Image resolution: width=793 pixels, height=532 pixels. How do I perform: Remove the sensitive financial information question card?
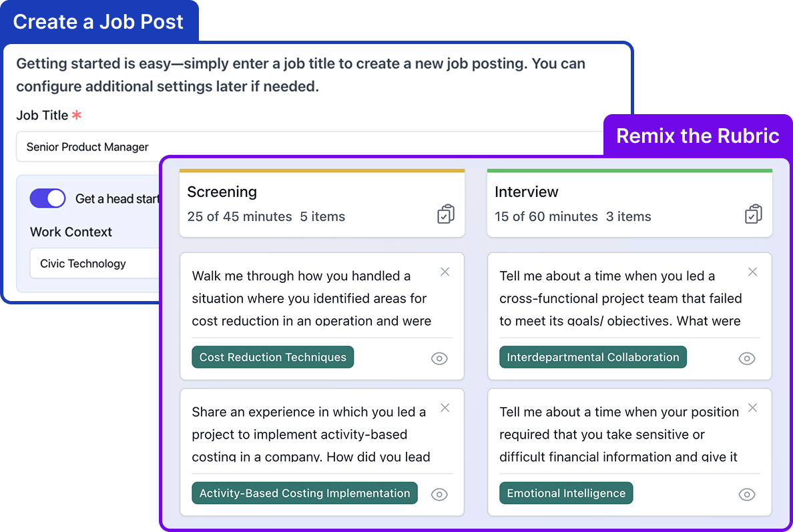tap(752, 408)
